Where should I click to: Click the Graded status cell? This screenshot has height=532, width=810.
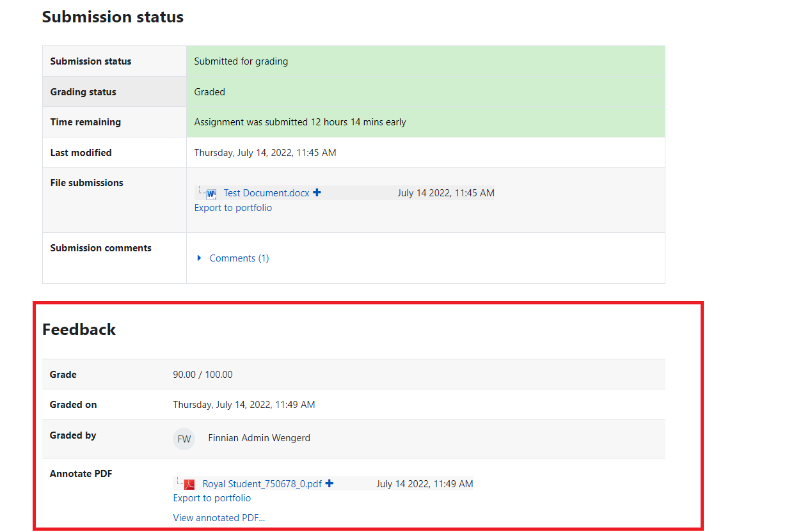[425, 91]
